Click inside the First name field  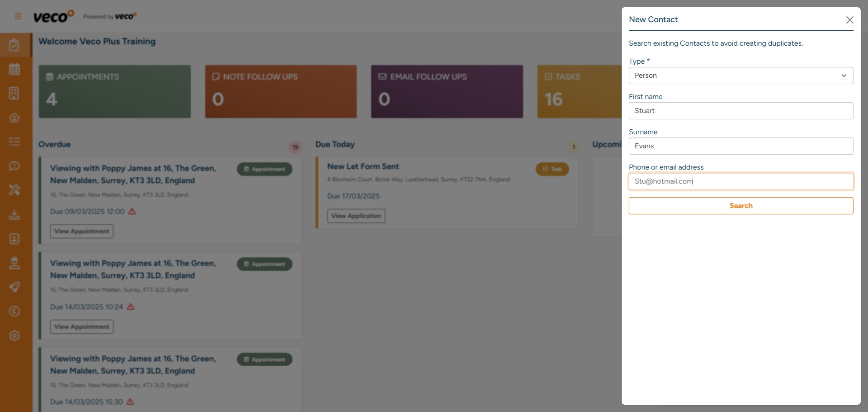point(741,110)
